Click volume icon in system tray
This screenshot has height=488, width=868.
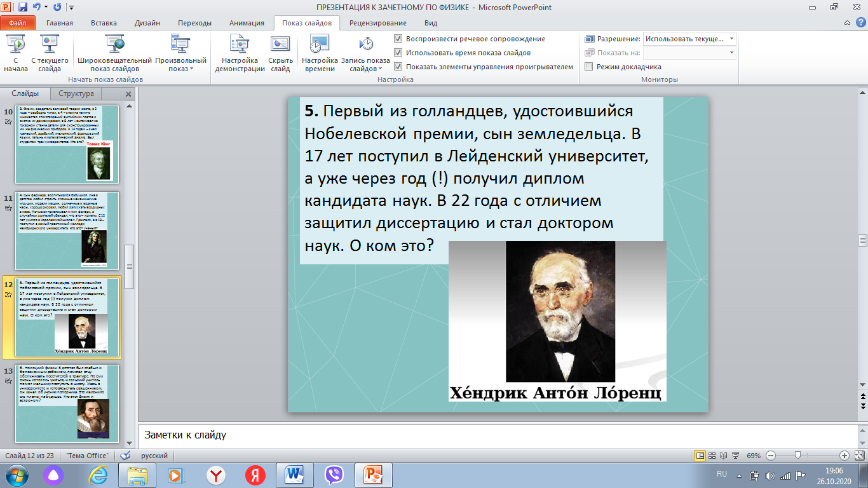click(771, 475)
